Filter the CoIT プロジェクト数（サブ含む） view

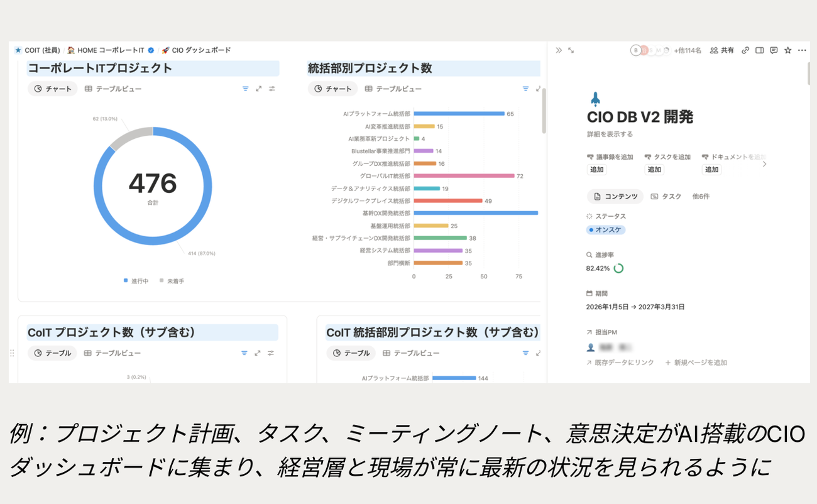click(x=244, y=353)
